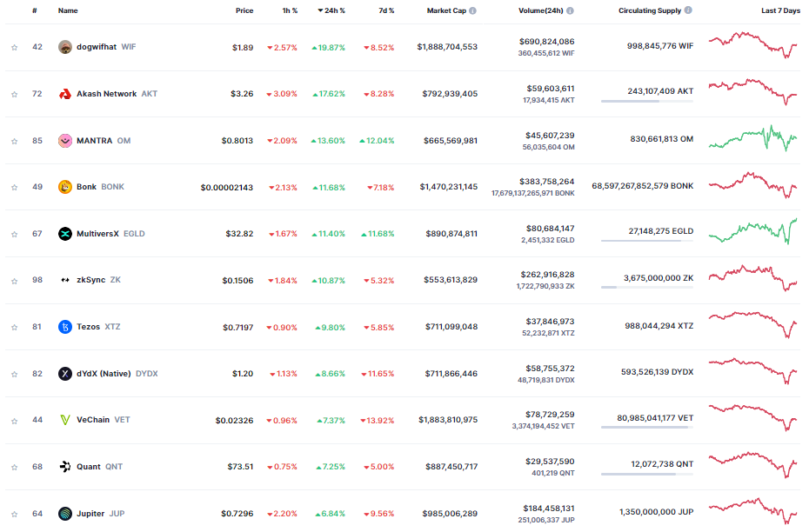This screenshot has height=532, width=809.
Task: Toggle the MultiversX watchlist star
Action: coord(15,234)
